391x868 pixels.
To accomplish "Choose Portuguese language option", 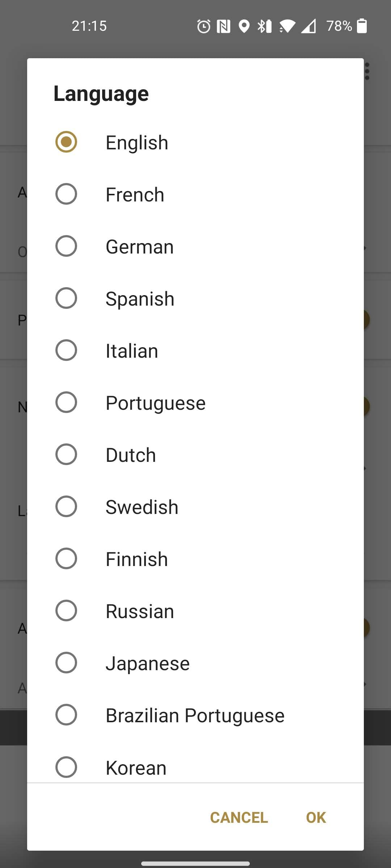I will pos(66,402).
